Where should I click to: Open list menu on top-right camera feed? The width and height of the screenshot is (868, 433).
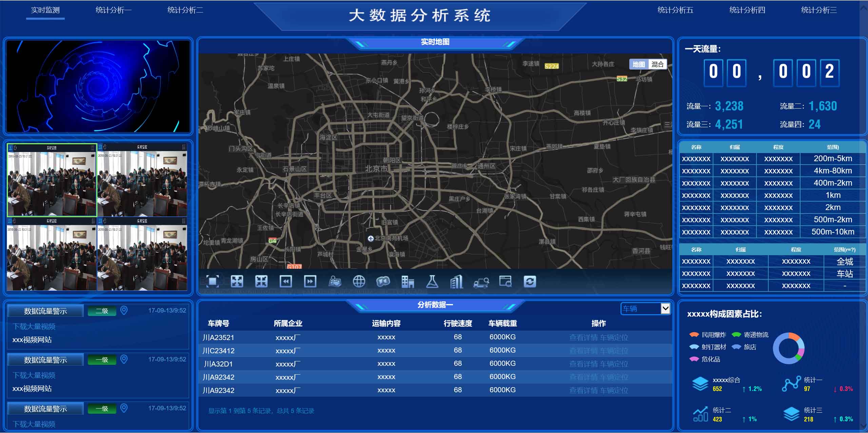[184, 147]
